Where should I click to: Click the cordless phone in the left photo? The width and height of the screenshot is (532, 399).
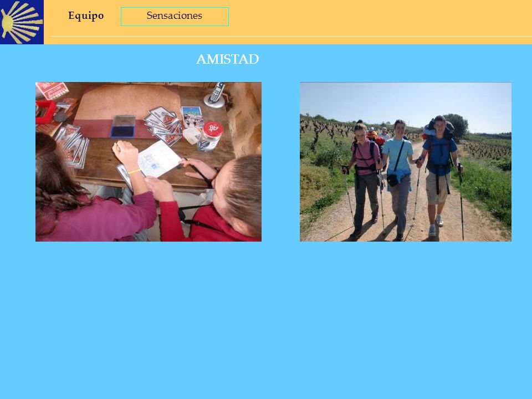215,95
